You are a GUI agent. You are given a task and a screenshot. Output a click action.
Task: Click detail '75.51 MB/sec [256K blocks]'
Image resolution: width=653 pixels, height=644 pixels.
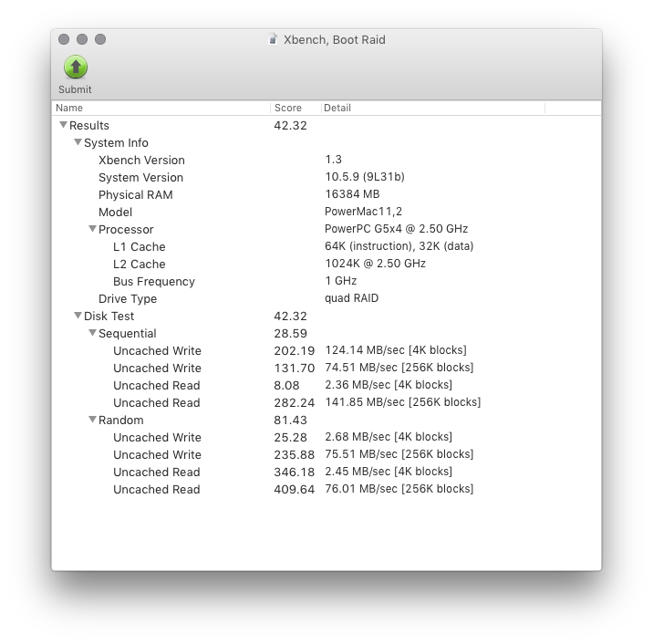399,454
